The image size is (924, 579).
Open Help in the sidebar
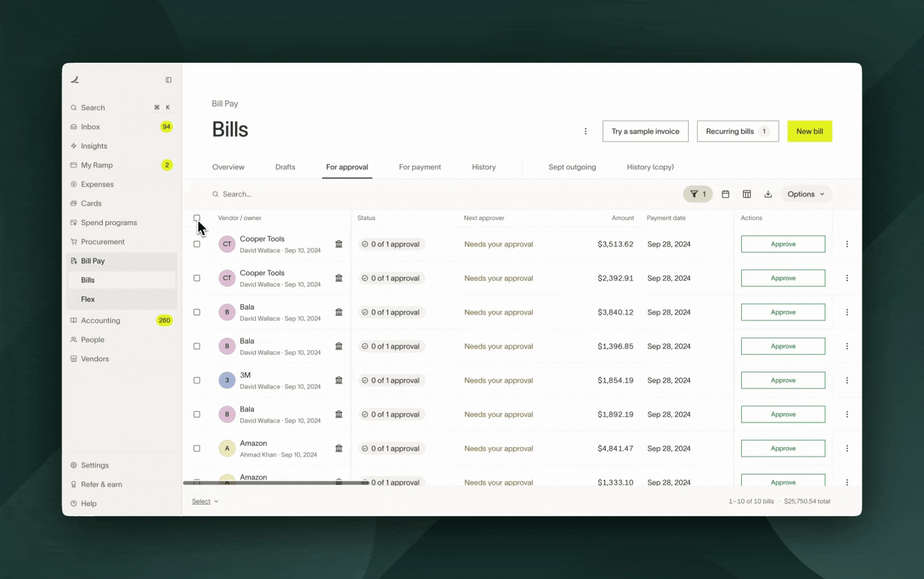[122, 504]
